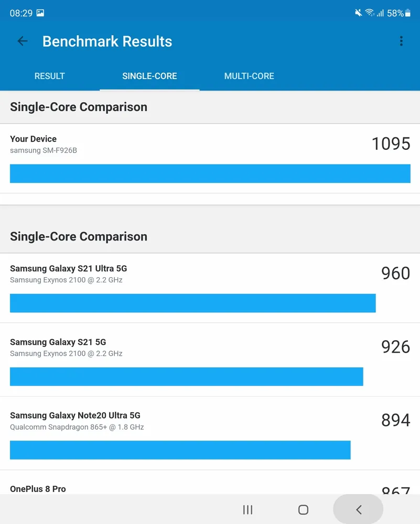Tap the Galaxy S21 Ultra 960 score bar
This screenshot has width=420, height=524.
point(193,303)
